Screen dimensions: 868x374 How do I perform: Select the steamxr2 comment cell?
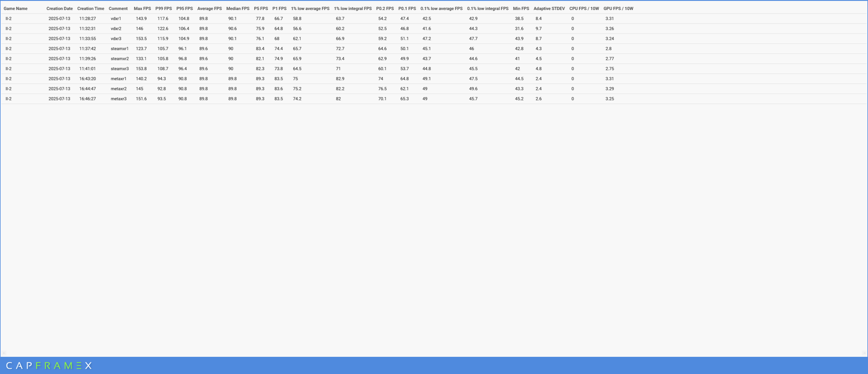(120, 59)
